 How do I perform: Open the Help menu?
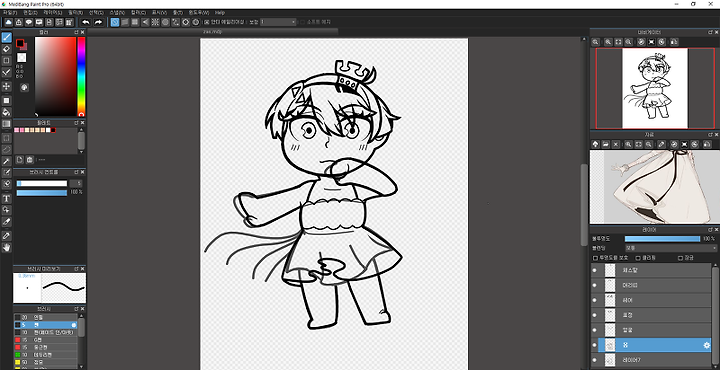click(220, 12)
